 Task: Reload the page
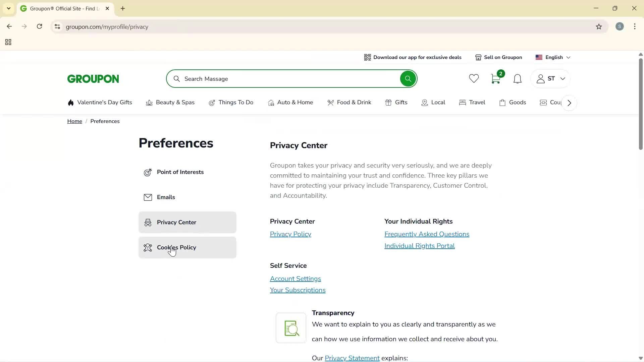coord(39,26)
